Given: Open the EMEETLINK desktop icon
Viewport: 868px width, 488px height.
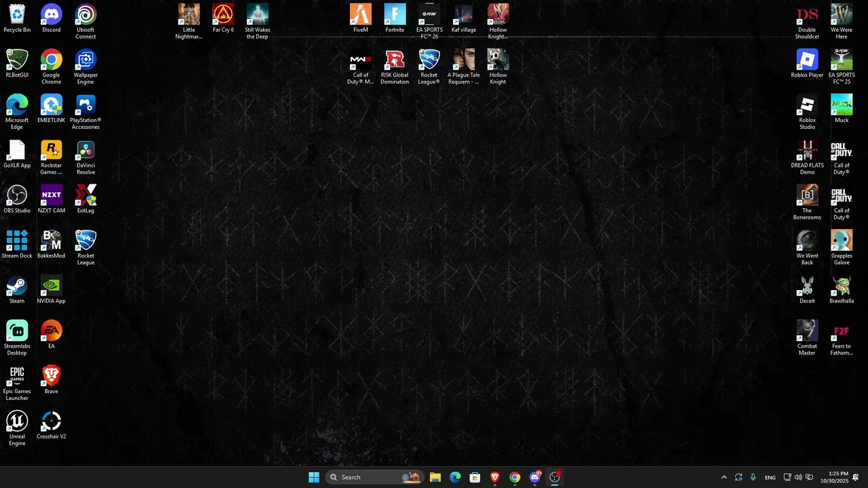Looking at the screenshot, I should click(x=52, y=109).
